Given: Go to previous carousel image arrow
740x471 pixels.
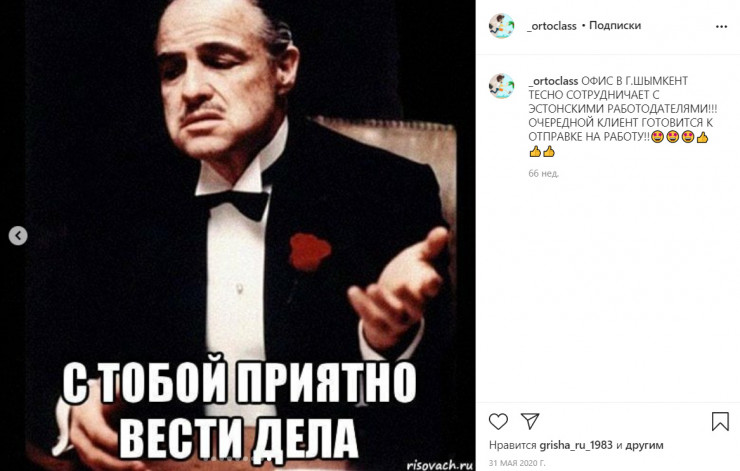Looking at the screenshot, I should click(18, 236).
